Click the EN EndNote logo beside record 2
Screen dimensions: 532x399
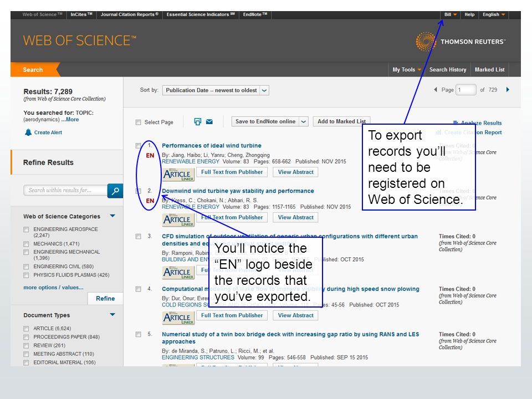pos(150,201)
